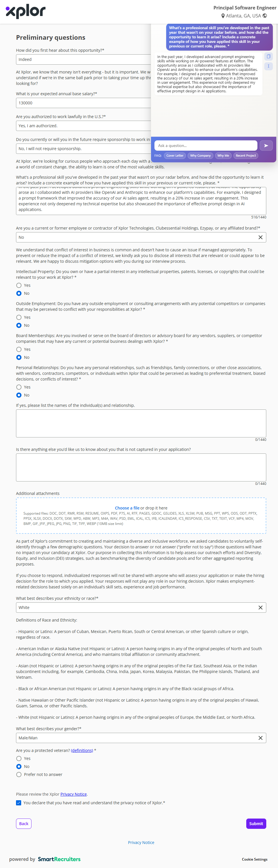Clear the White ethnicity selection with the X

(260, 607)
